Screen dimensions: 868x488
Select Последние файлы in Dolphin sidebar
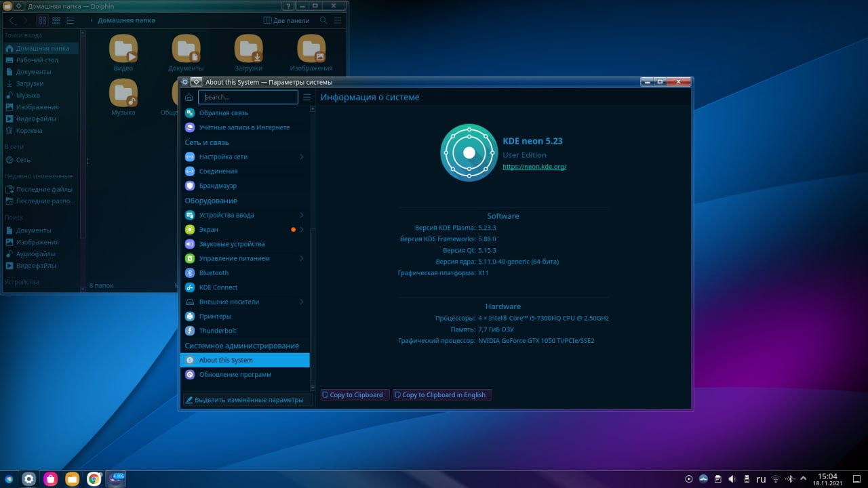click(x=41, y=190)
